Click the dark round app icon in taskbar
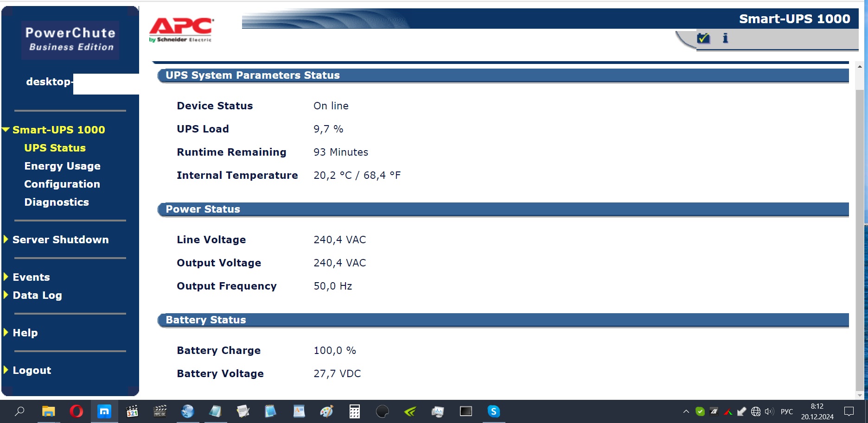 [383, 411]
